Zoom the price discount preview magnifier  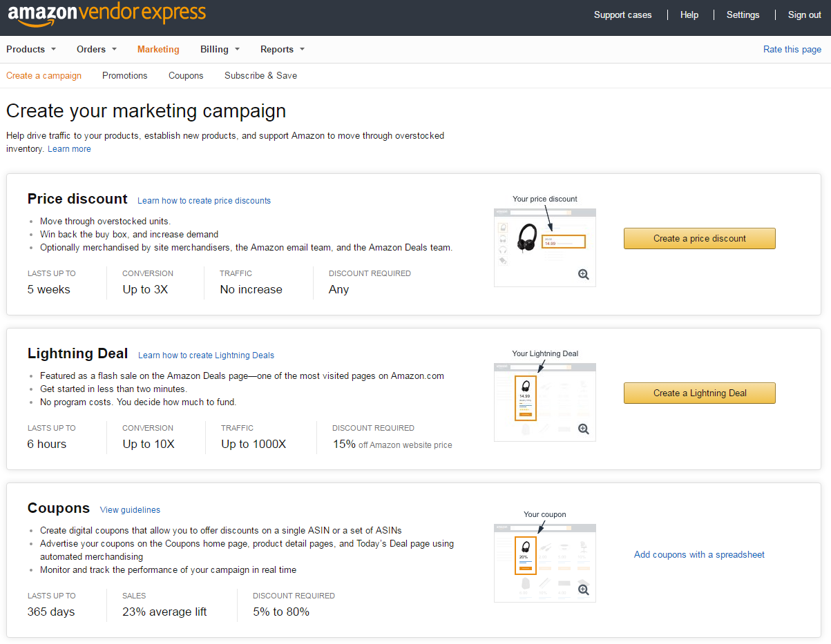(584, 275)
